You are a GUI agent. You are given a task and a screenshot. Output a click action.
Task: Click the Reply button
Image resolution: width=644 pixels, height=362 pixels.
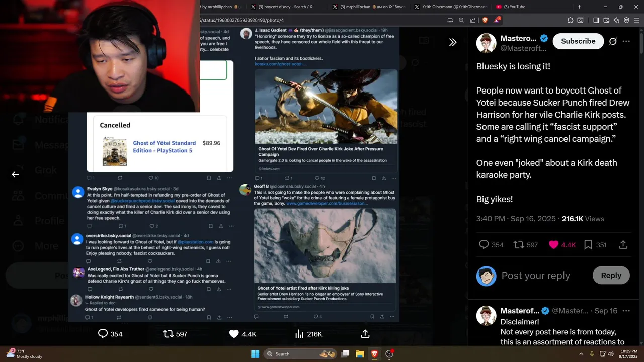coord(611,275)
